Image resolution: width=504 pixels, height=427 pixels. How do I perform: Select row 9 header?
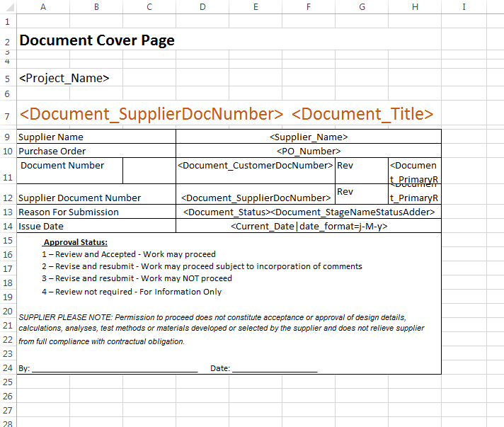coord(8,137)
